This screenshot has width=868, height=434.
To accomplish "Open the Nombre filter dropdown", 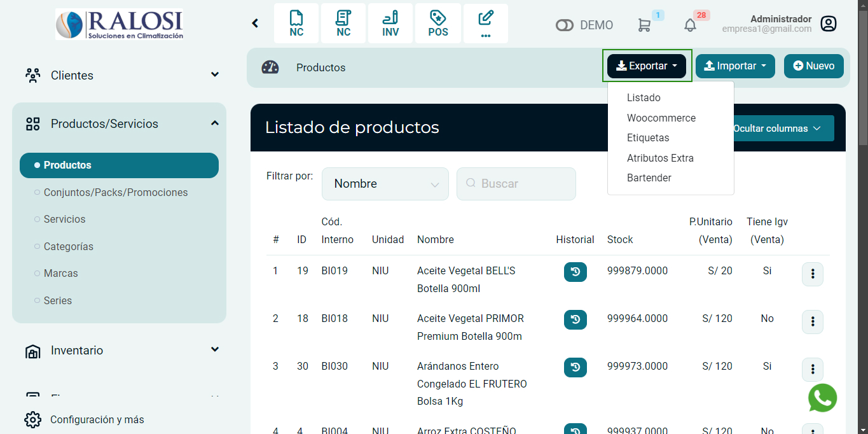I will pos(385,184).
